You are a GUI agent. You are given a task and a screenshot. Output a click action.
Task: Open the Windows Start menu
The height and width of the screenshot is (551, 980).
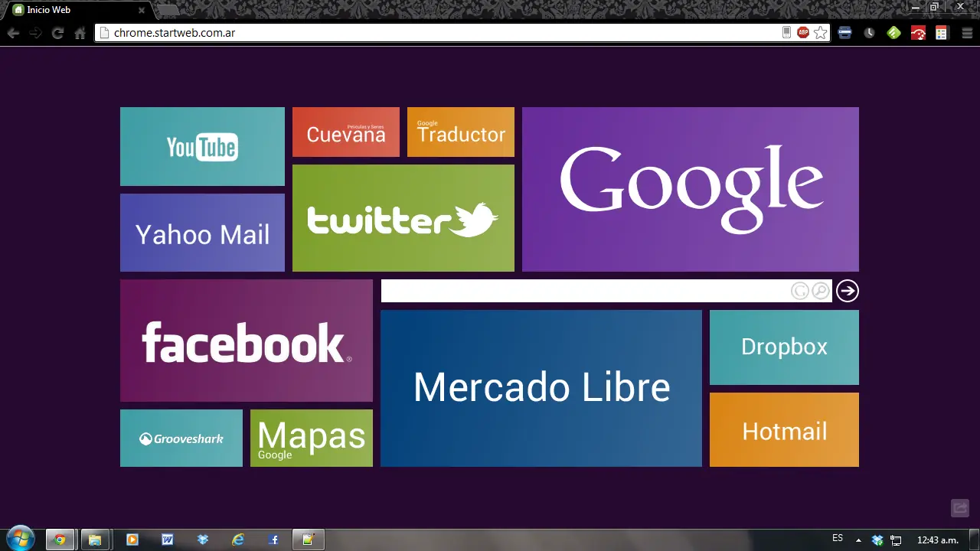click(x=21, y=539)
